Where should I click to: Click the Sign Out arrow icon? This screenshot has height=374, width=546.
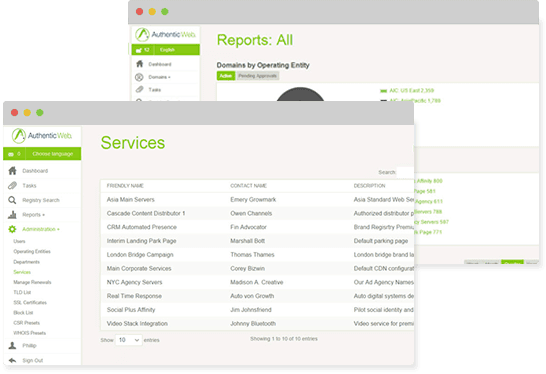coord(12,360)
